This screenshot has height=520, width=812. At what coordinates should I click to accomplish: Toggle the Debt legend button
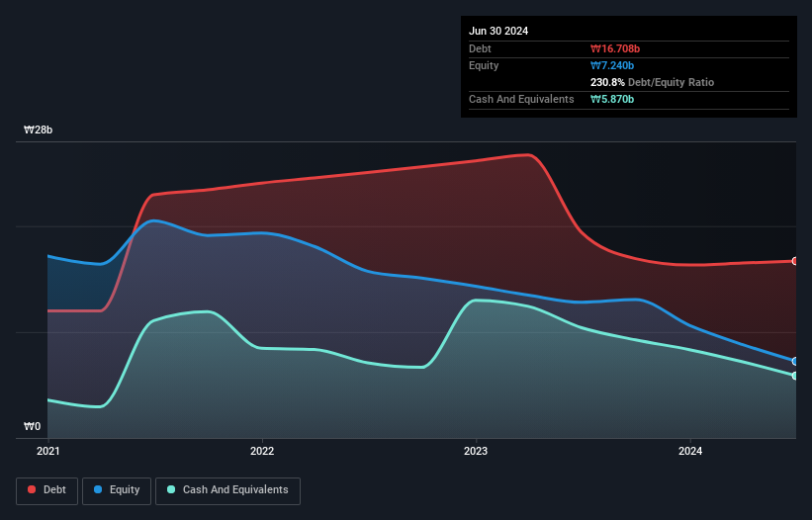coord(47,490)
